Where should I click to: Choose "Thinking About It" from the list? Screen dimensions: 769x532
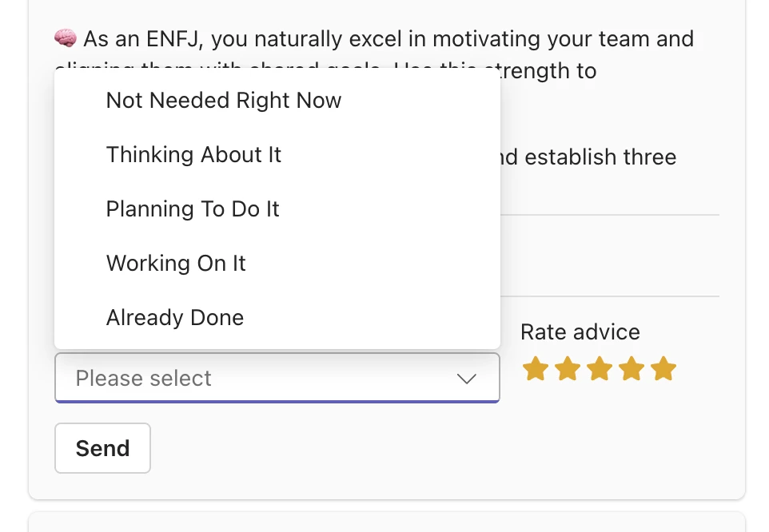(193, 155)
